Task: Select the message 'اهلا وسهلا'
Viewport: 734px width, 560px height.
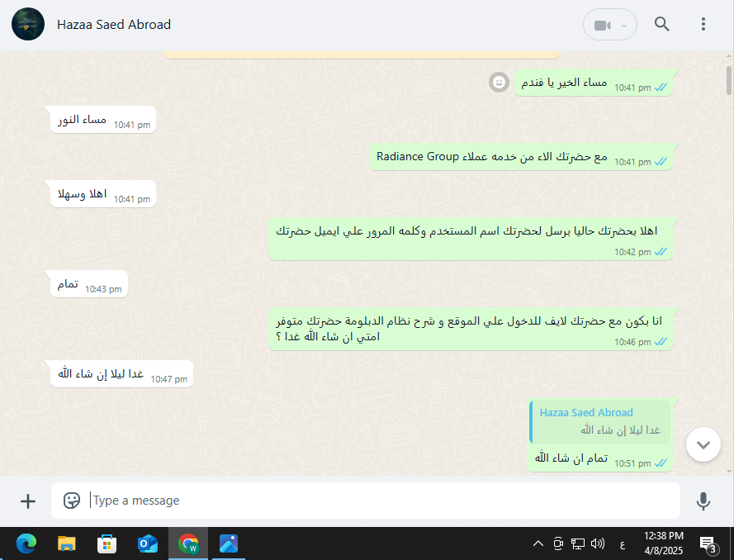Action: [103, 194]
